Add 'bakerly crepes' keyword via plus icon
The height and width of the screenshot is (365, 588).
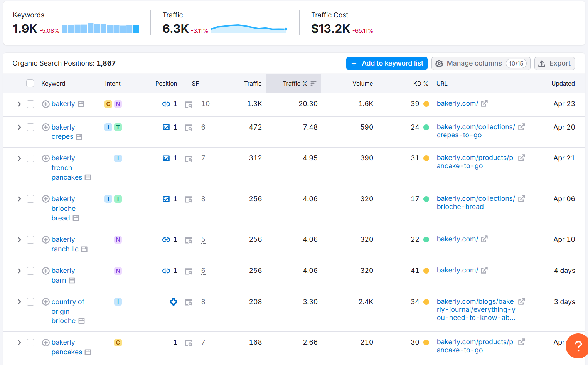[46, 127]
